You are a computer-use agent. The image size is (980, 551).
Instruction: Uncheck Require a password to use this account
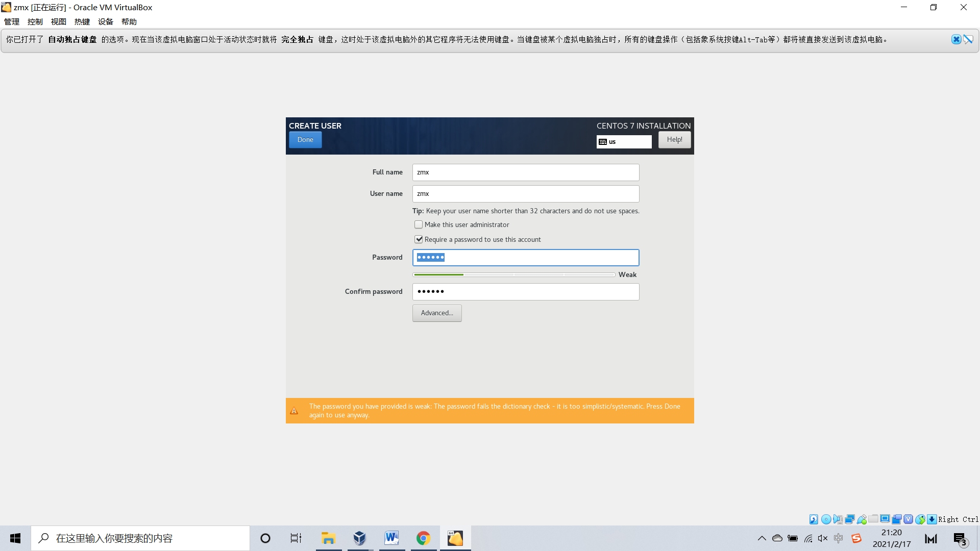419,239
